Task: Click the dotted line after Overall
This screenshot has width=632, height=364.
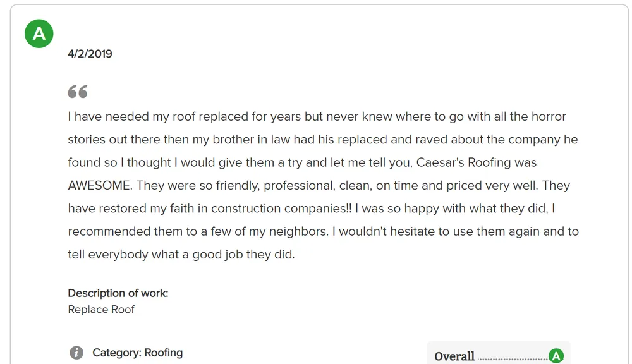Action: (513, 358)
